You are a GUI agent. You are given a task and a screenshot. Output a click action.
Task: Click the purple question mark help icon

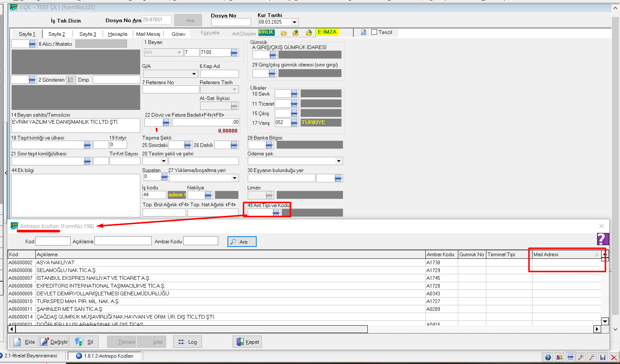point(602,239)
